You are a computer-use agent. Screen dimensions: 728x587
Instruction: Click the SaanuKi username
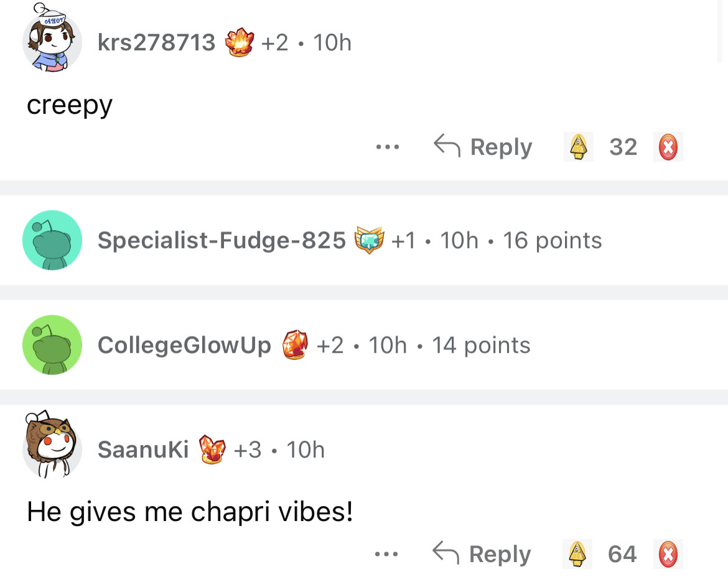(143, 450)
